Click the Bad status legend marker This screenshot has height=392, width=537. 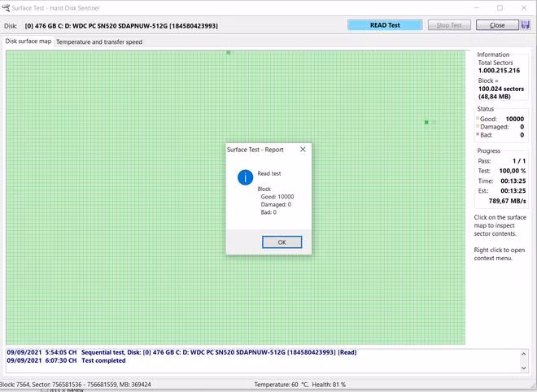pos(479,135)
